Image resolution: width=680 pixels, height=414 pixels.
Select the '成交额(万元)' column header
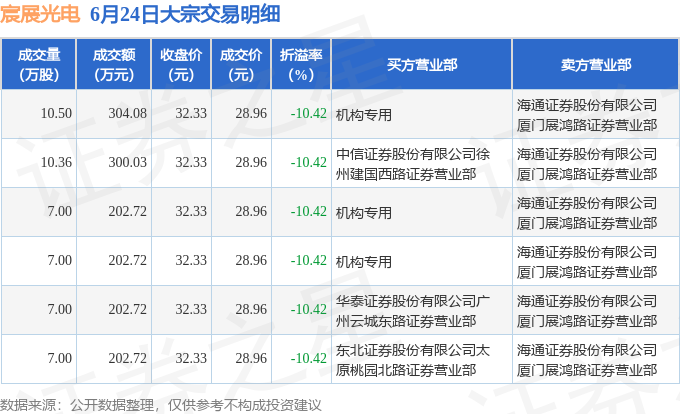114,65
